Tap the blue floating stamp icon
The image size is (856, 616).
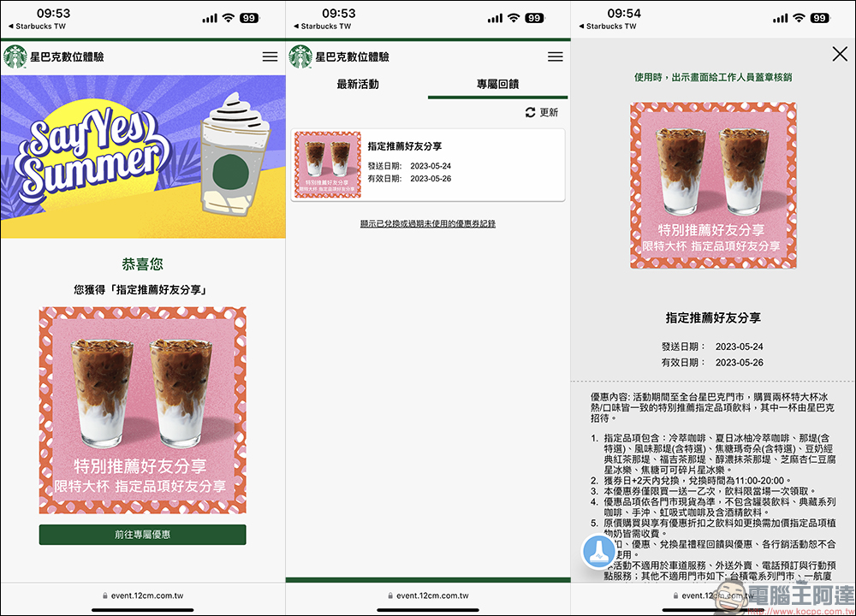coord(601,552)
